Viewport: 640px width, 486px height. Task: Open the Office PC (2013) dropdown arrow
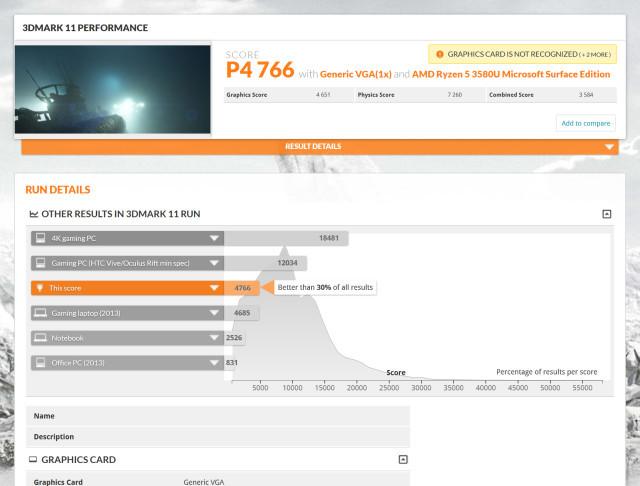tap(214, 362)
